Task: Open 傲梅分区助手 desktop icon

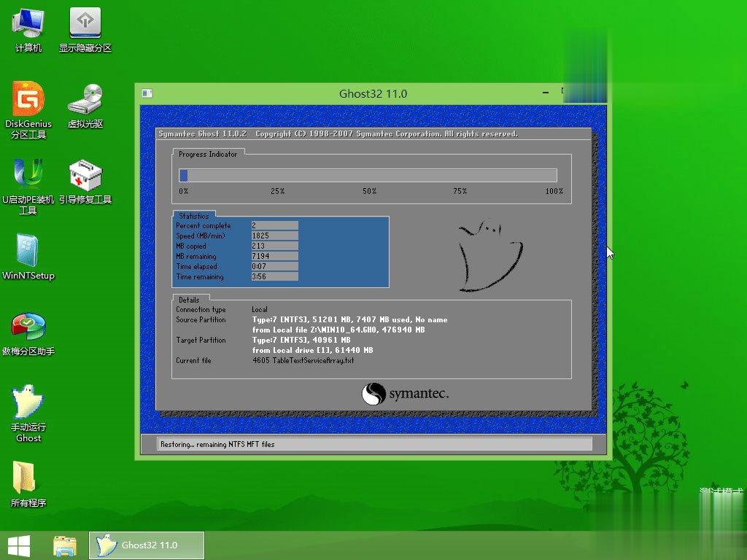Action: pos(28,334)
